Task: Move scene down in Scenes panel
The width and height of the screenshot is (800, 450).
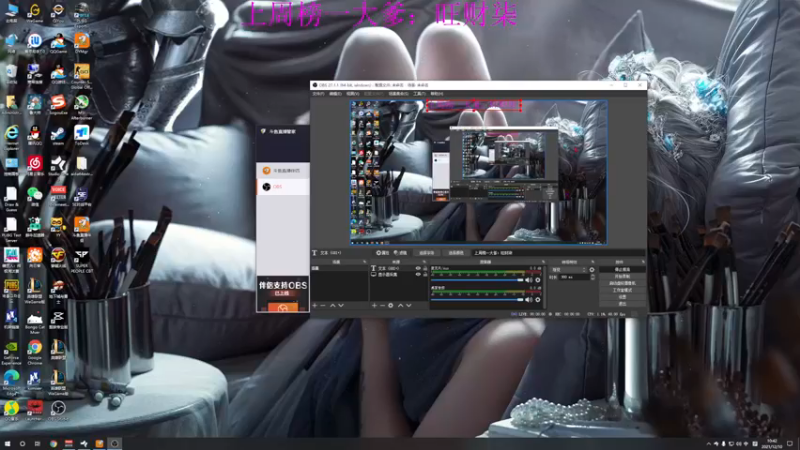Action: (341, 305)
